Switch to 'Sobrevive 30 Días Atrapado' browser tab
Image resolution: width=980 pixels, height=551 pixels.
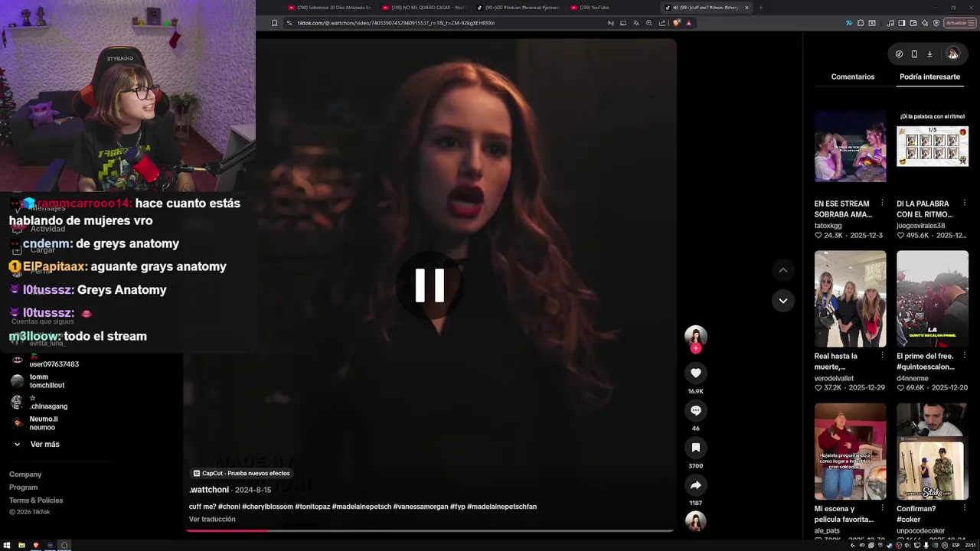tap(329, 8)
